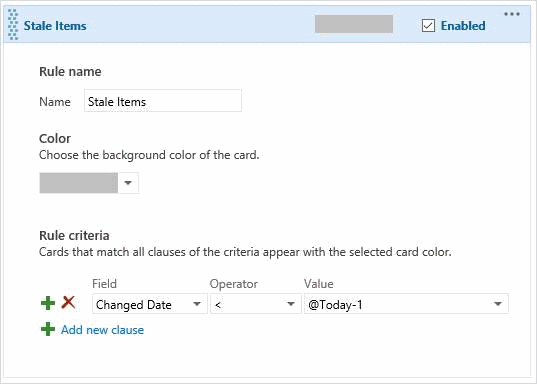This screenshot has height=384, width=537.
Task: Click the Rule criteria heading
Action: (x=74, y=236)
